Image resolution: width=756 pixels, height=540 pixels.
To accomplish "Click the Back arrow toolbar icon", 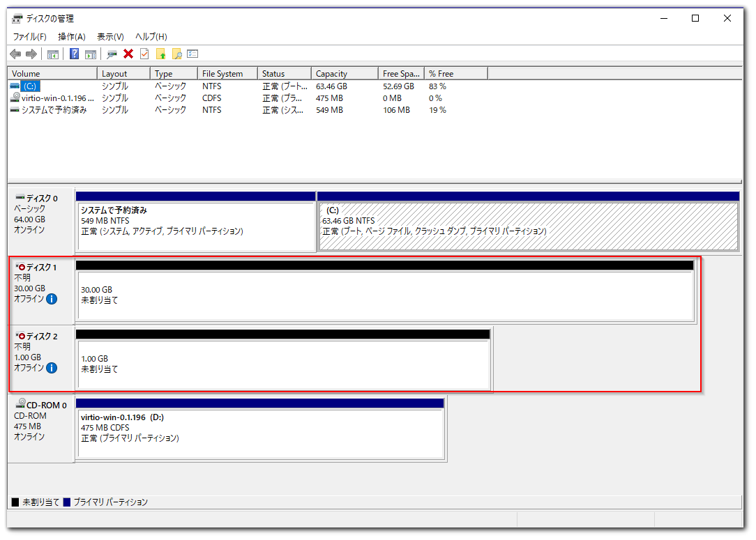I will coord(15,54).
